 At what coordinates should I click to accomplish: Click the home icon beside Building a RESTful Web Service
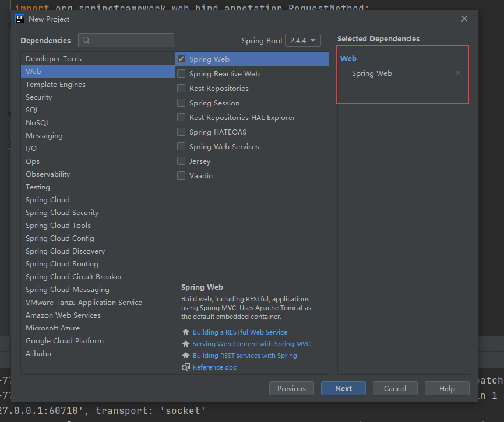coord(186,332)
